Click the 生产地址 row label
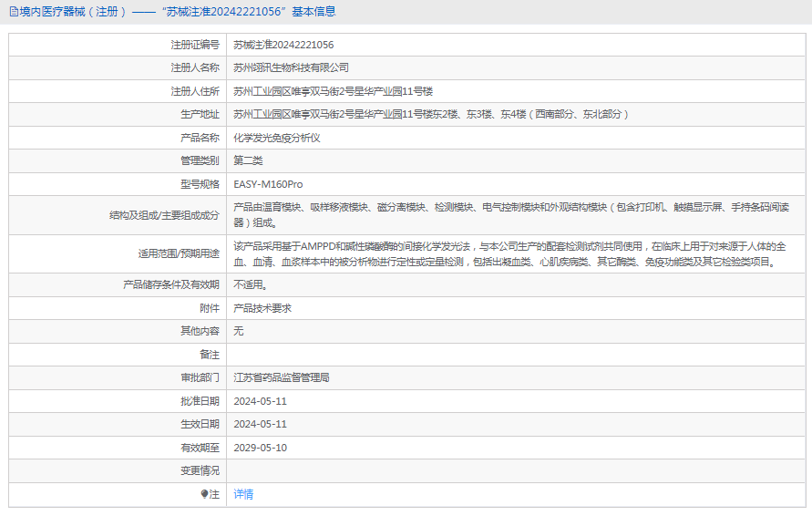The image size is (812, 516). pos(200,115)
